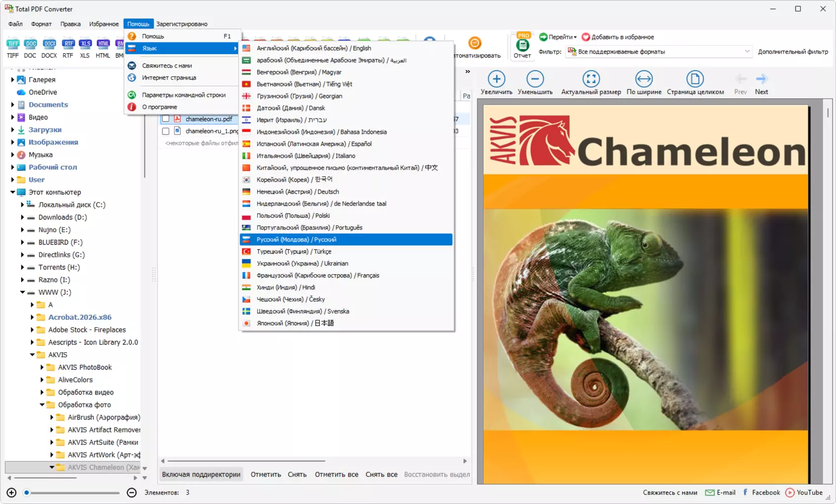Image resolution: width=836 pixels, height=504 pixels.
Task: Expand the Documents tree node
Action: click(x=13, y=105)
